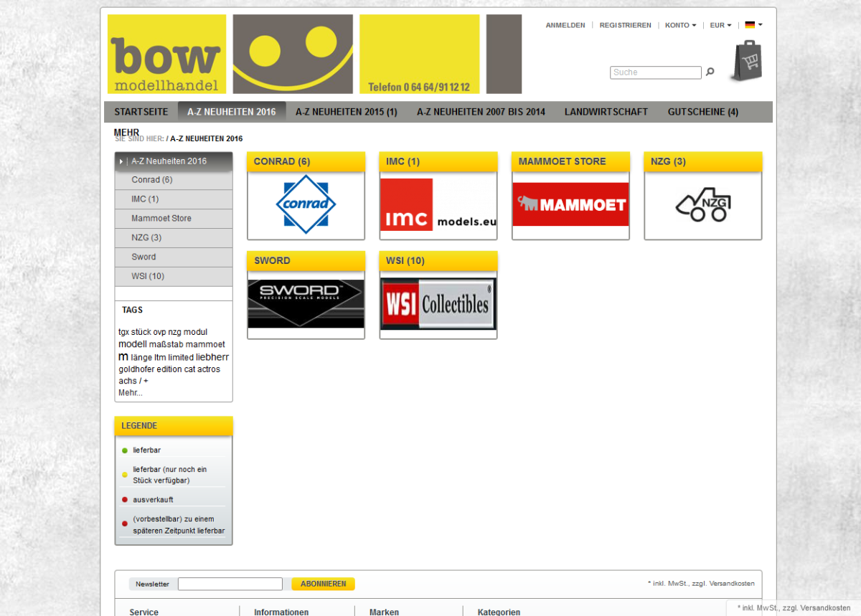
Task: Open the GUTSCHEINE (4) tab
Action: coord(703,112)
